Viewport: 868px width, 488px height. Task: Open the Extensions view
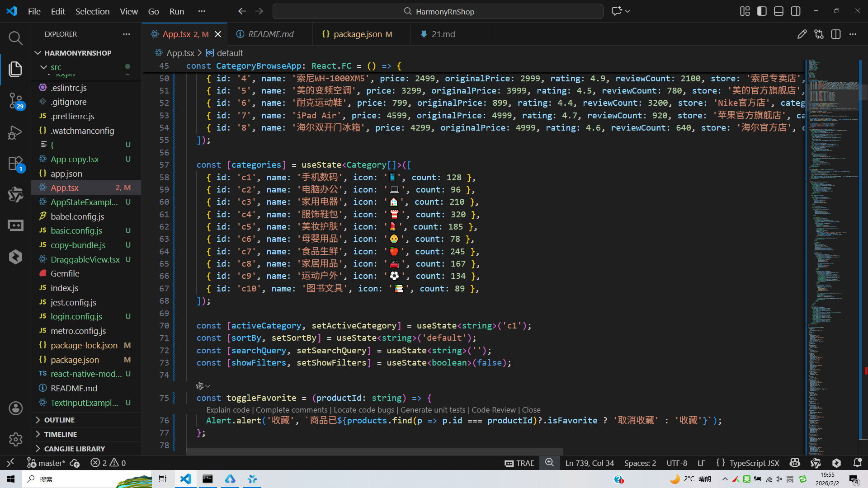pyautogui.click(x=15, y=164)
